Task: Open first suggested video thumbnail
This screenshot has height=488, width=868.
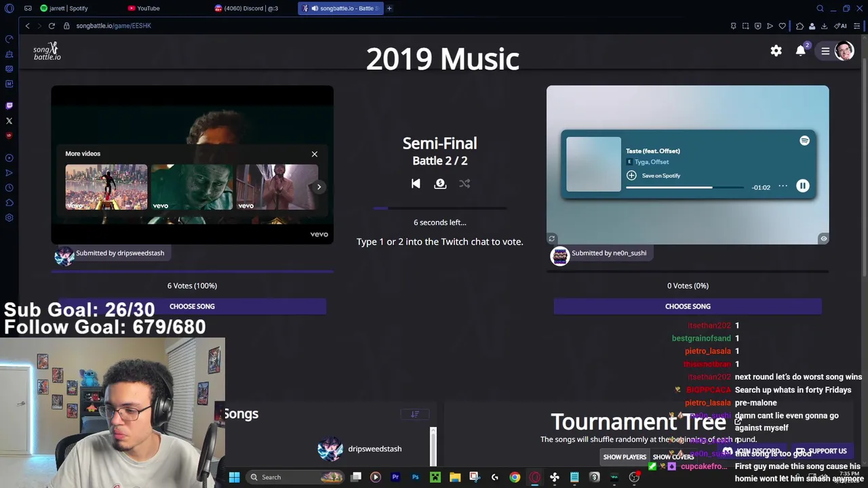Action: 106,187
